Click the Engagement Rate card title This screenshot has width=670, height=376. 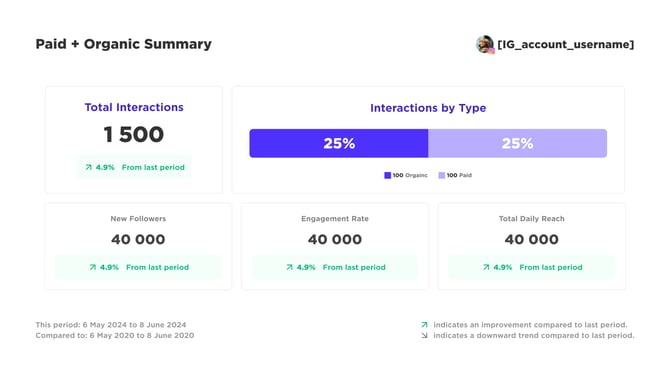[335, 219]
